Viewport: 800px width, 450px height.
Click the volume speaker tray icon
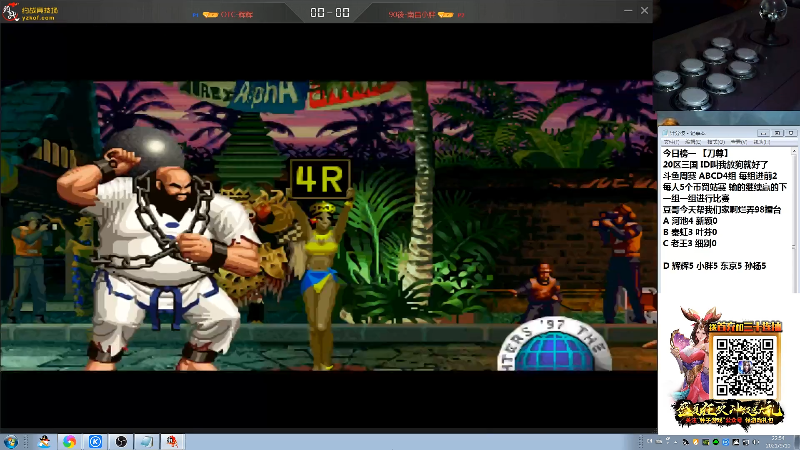755,442
